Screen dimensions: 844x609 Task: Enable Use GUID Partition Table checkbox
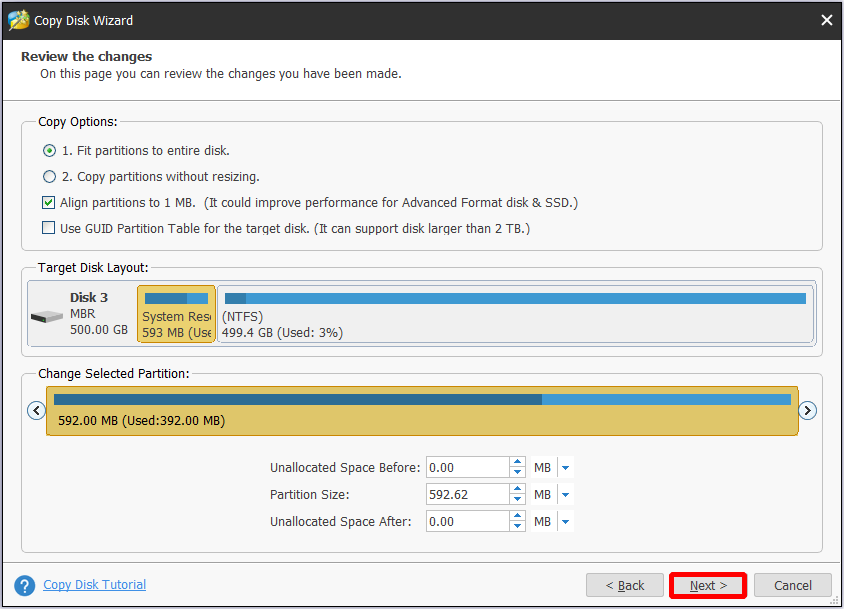tap(48, 228)
